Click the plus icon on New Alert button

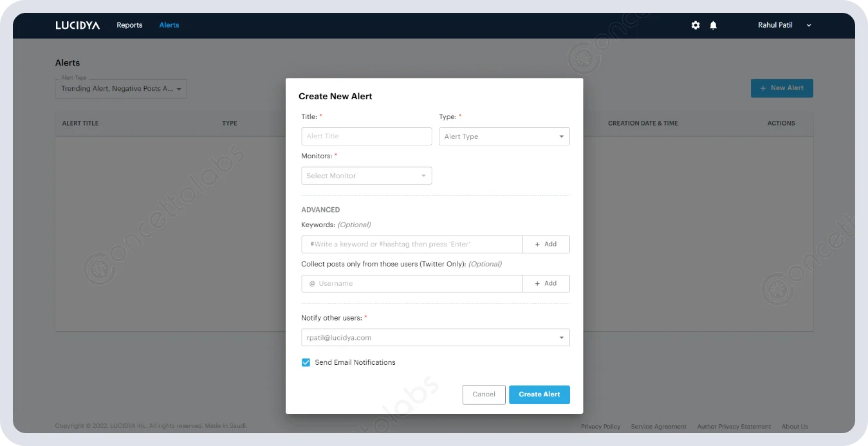tap(763, 88)
